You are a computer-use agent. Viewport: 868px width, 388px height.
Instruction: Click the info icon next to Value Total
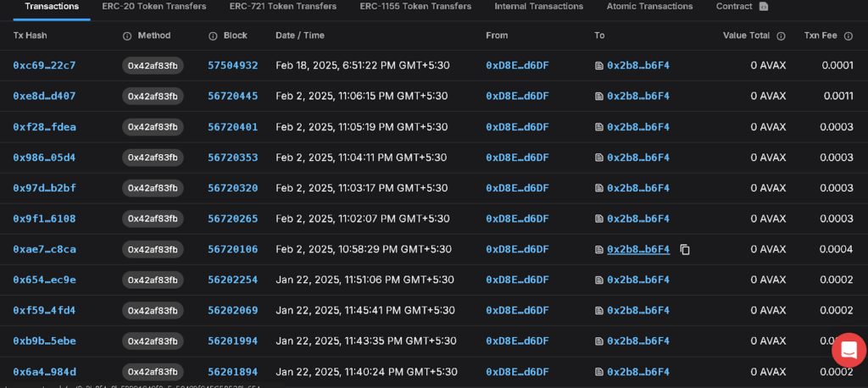click(781, 36)
